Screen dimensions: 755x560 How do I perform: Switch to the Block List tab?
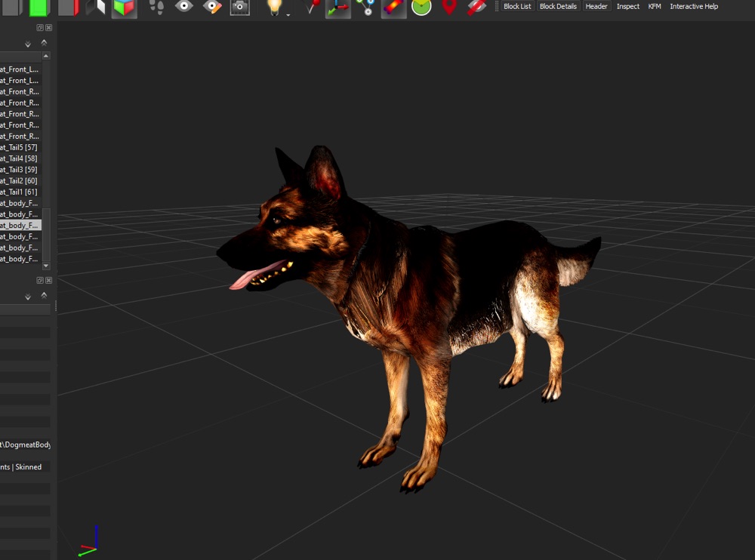[x=517, y=6]
